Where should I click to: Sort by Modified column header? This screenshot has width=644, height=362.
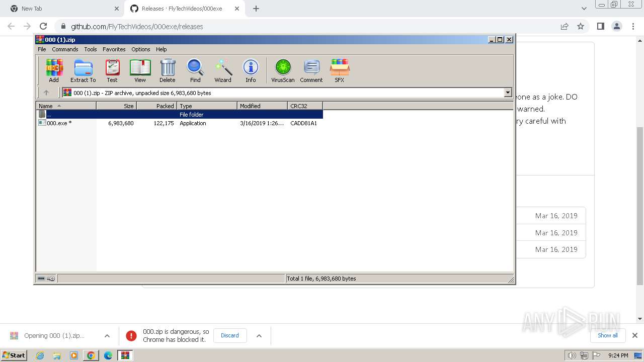[262, 106]
